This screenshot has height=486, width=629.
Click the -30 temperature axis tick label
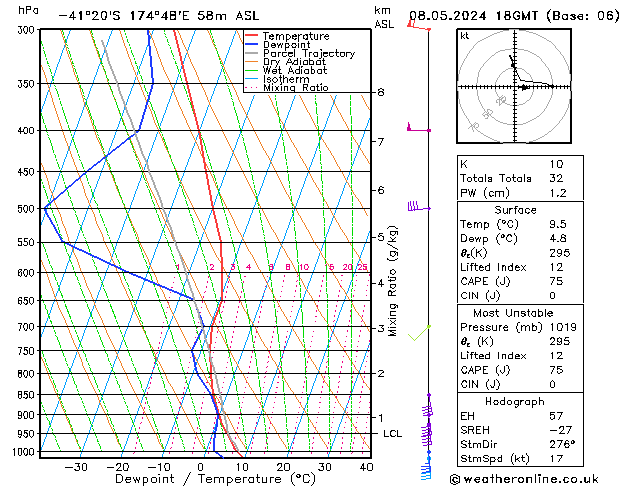point(76,467)
